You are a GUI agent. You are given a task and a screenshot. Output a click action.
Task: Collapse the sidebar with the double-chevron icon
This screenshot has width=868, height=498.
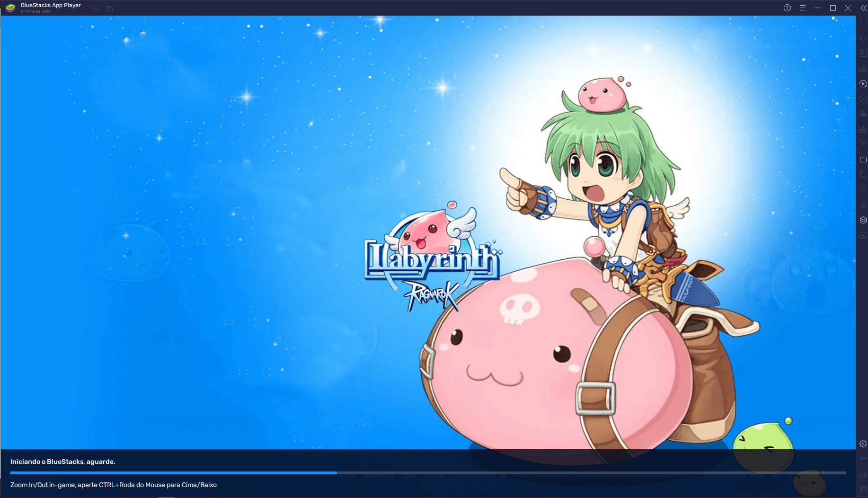(x=863, y=8)
